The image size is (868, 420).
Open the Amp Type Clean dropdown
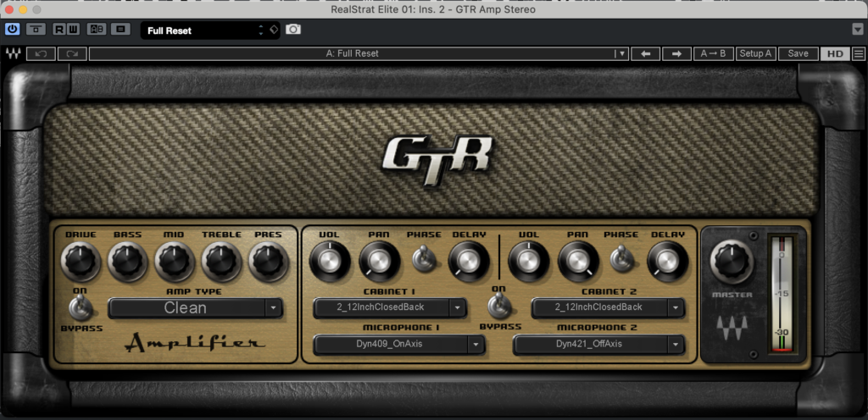click(196, 308)
